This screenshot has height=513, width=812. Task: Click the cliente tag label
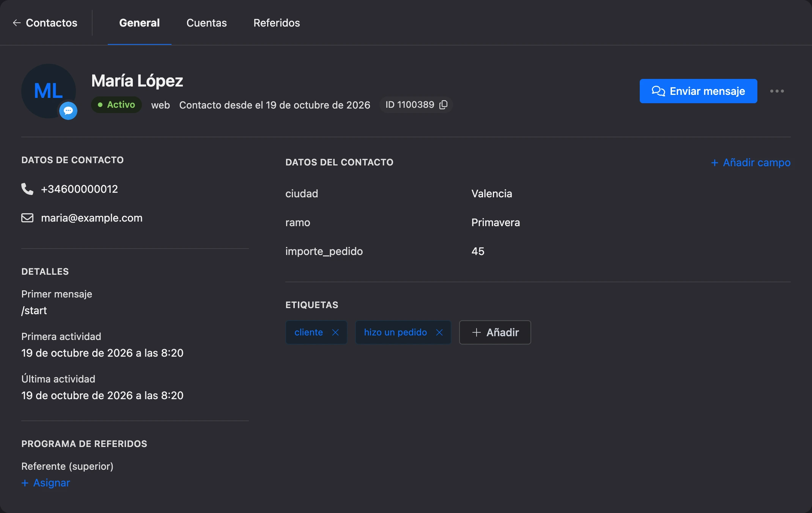pos(308,332)
